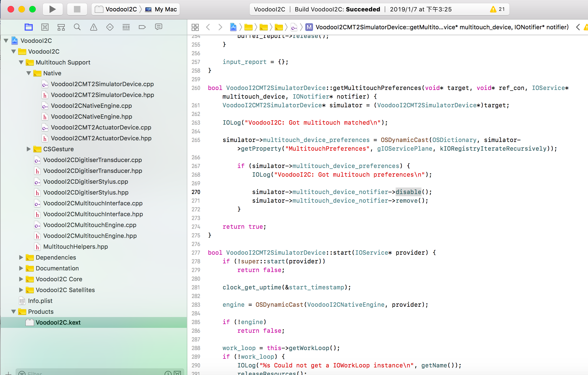
Task: Open the Find navigator magnifier icon
Action: coord(77,27)
